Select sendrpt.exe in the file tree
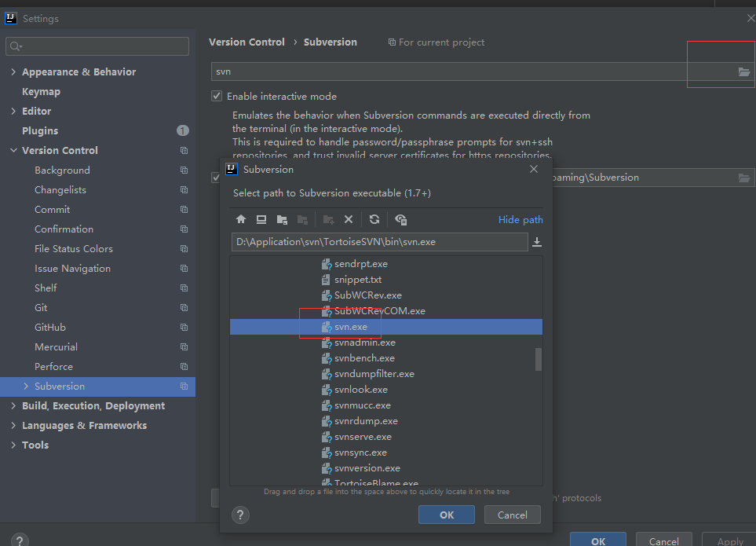 [385, 264]
